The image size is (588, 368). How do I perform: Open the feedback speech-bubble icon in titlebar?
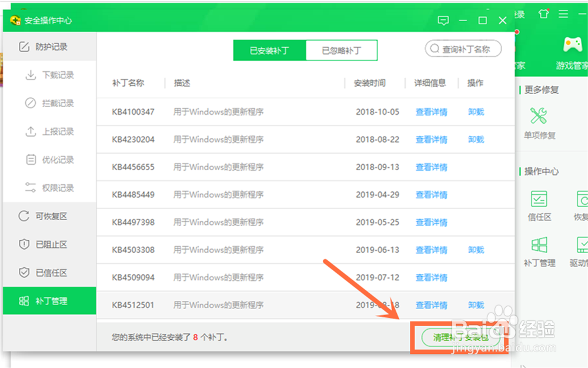click(x=443, y=20)
